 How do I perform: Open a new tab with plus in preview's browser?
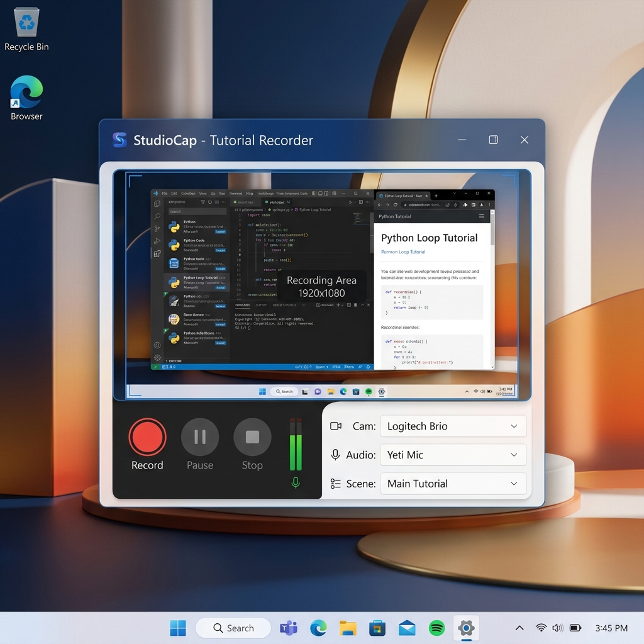click(436, 196)
